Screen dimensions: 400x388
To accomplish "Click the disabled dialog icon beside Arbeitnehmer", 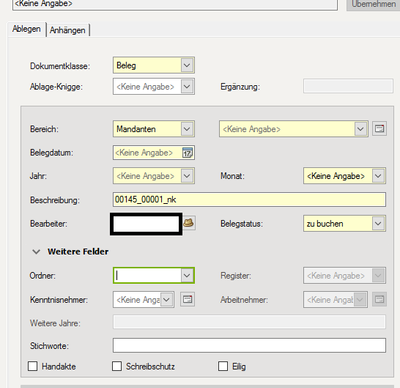I will [x=379, y=299].
